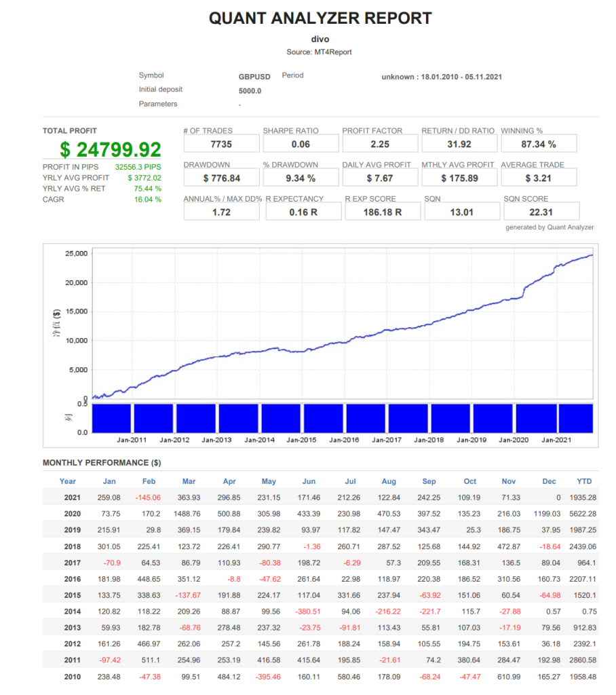Click the Mar column header

189,481
